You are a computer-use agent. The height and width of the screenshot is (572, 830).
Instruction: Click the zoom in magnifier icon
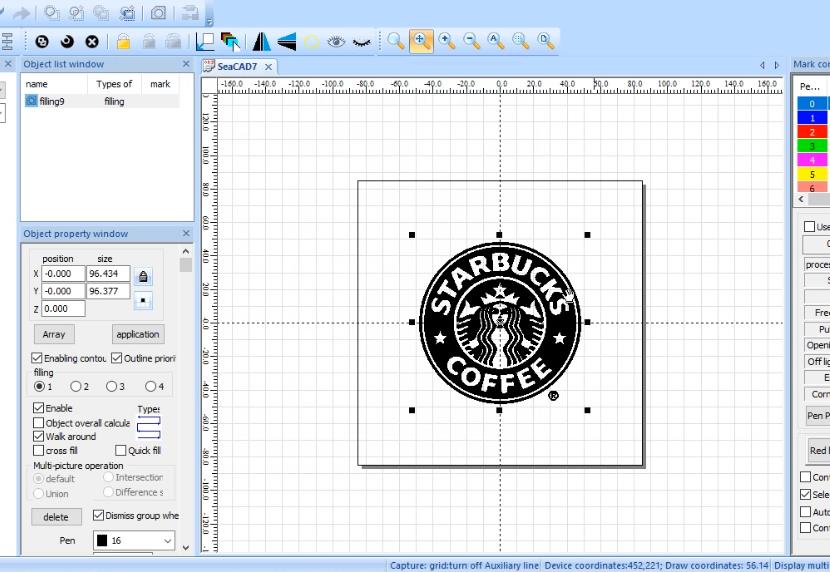[x=447, y=41]
